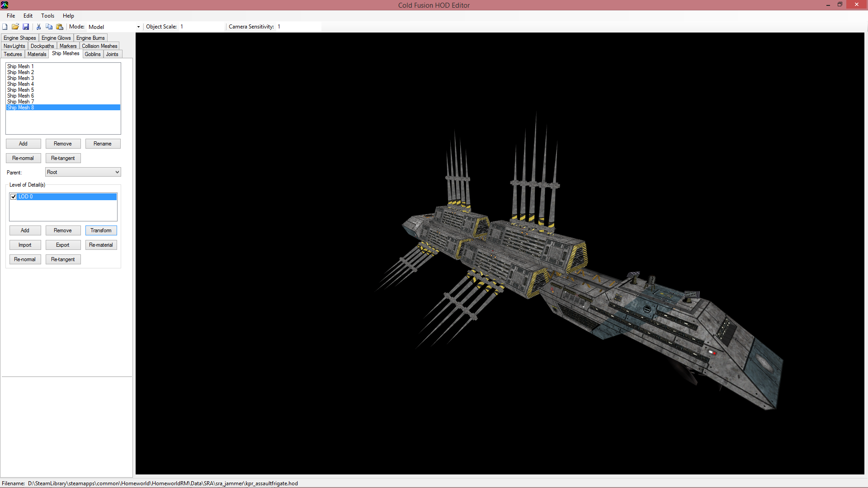The image size is (868, 488).
Task: Click the Object Scale input field
Action: 201,27
